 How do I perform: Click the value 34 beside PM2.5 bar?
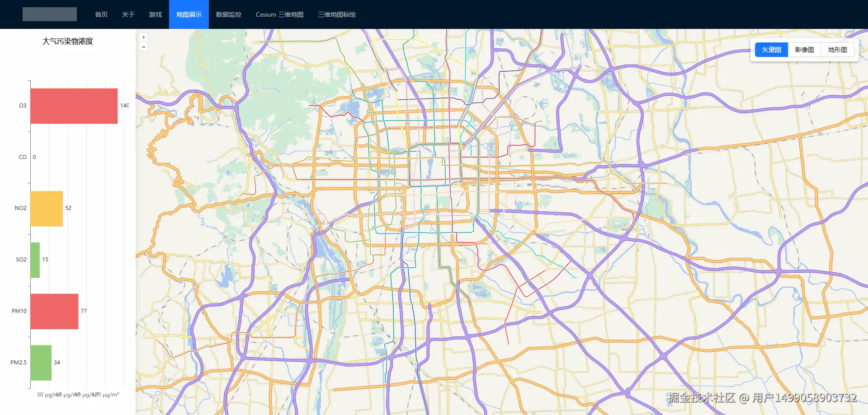pos(57,363)
